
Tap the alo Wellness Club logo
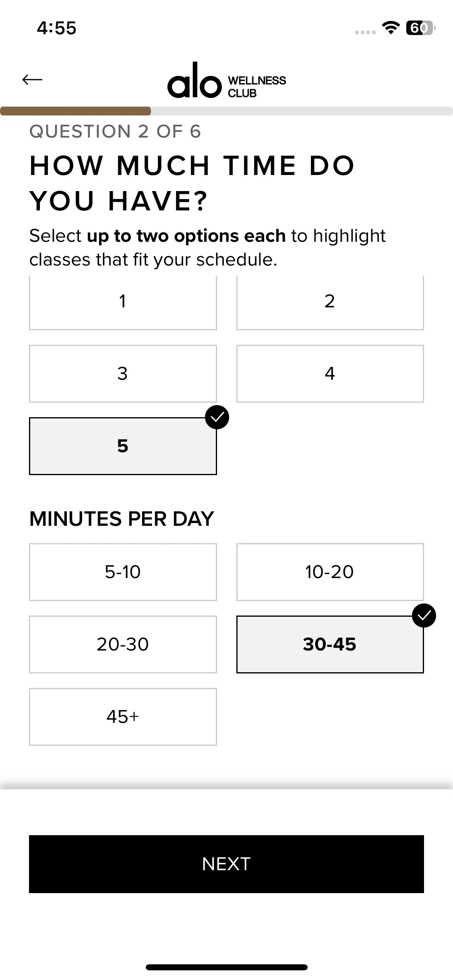click(x=226, y=81)
